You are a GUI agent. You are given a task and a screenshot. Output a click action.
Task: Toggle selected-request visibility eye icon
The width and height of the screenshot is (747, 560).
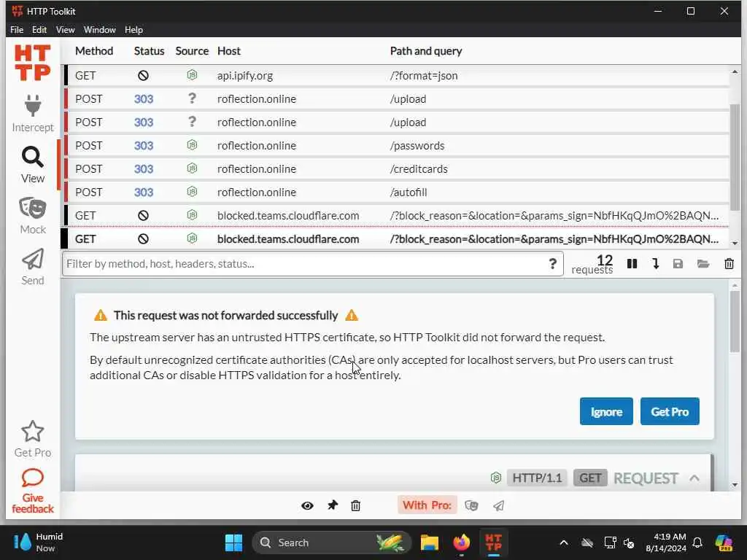pyautogui.click(x=307, y=506)
